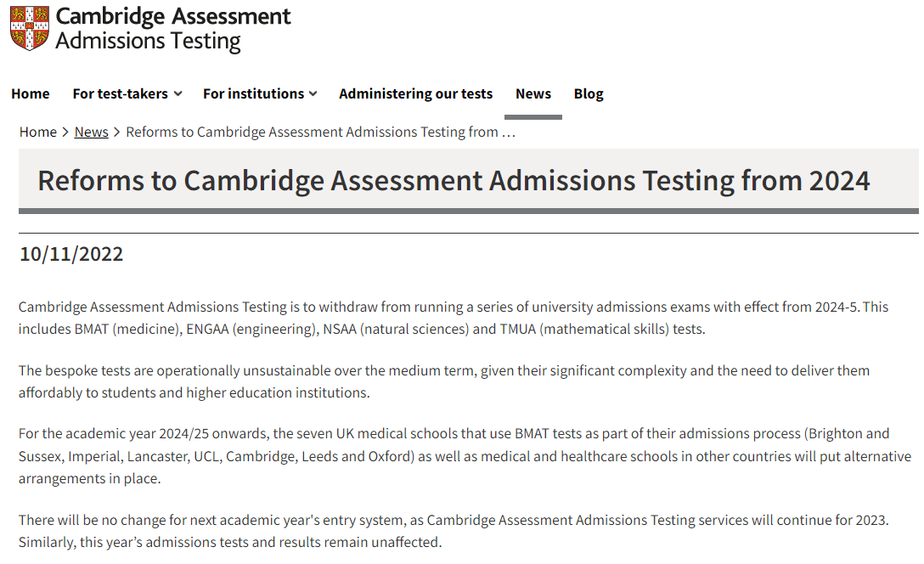Viewport: 924px width, 564px height.
Task: Click the breadcrumb arrow after News
Action: tap(116, 133)
